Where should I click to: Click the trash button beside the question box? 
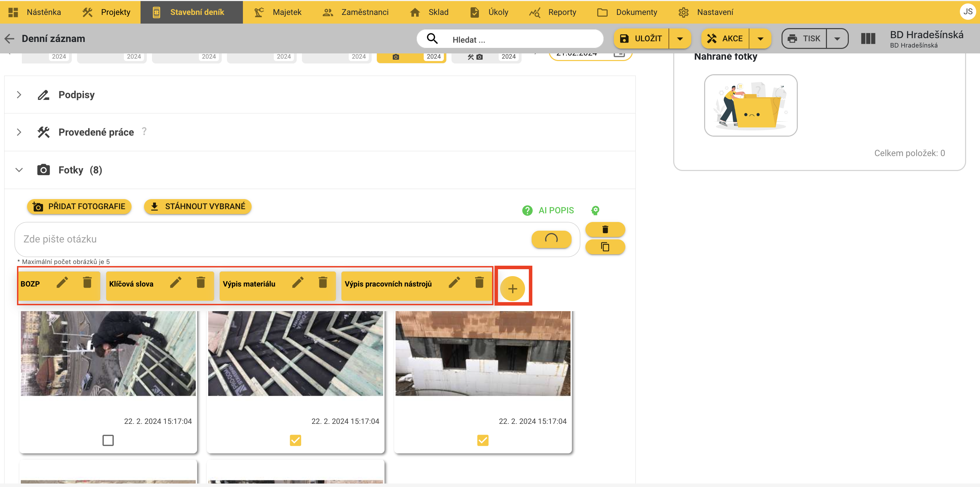pyautogui.click(x=605, y=230)
